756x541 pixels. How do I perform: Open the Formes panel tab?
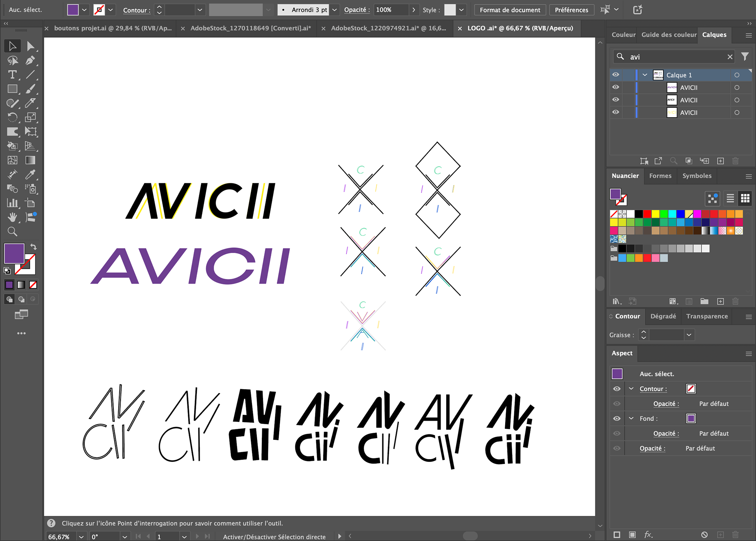point(660,176)
